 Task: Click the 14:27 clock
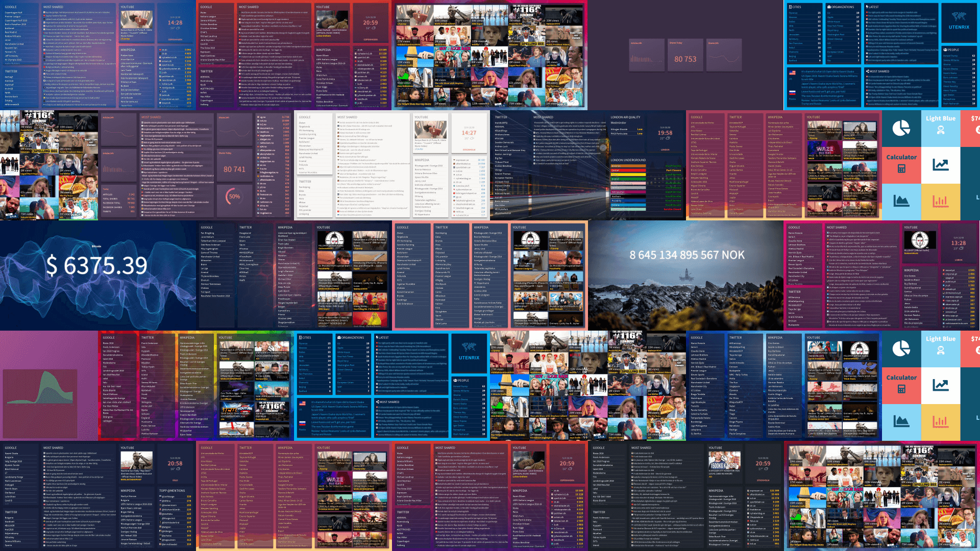click(x=469, y=133)
